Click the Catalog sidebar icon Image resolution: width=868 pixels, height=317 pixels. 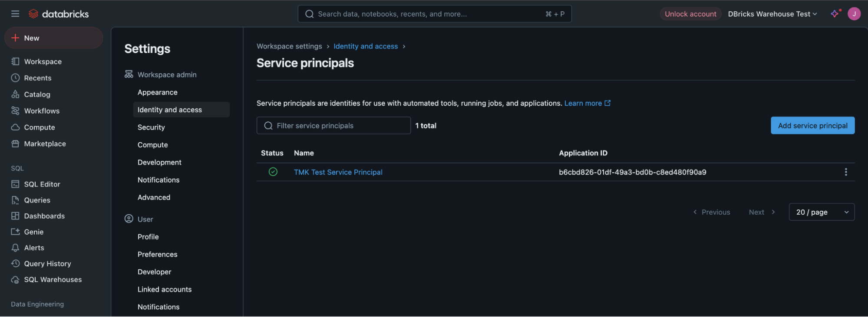click(15, 95)
